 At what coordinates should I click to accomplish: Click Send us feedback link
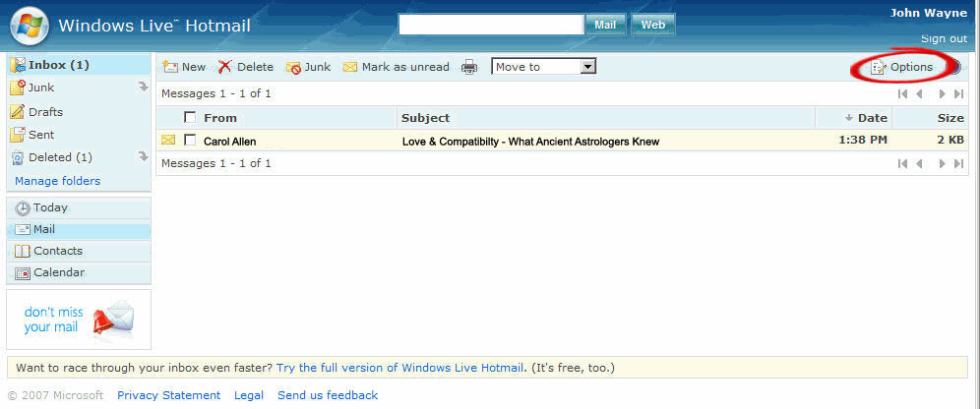click(x=328, y=395)
